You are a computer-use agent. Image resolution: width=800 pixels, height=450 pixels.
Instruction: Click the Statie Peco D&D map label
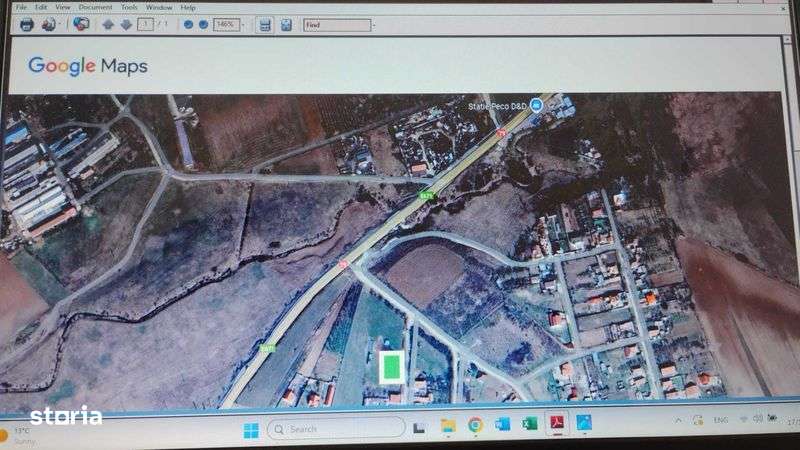(x=497, y=106)
